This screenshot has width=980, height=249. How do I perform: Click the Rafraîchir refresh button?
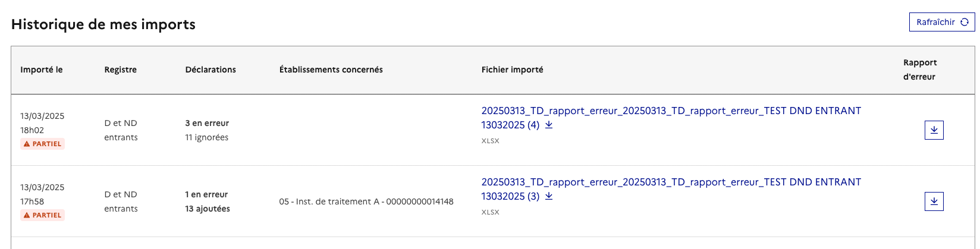tap(941, 22)
